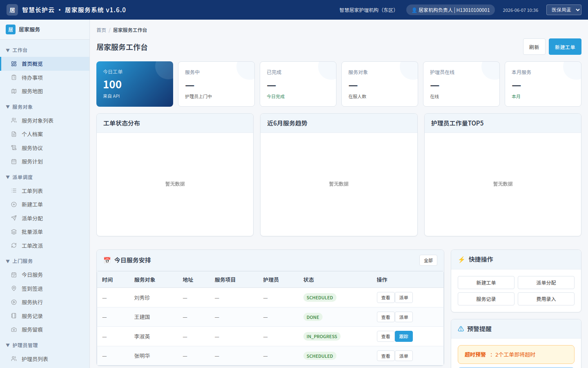Click 全部 in 今日服务安排 header
The width and height of the screenshot is (588, 368).
click(x=428, y=260)
